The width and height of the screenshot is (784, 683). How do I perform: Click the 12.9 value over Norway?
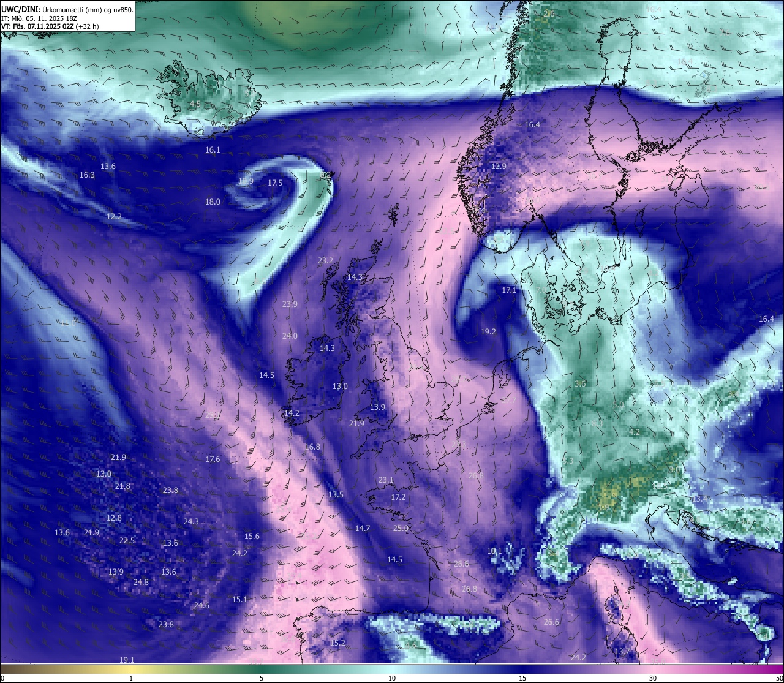[x=499, y=166]
